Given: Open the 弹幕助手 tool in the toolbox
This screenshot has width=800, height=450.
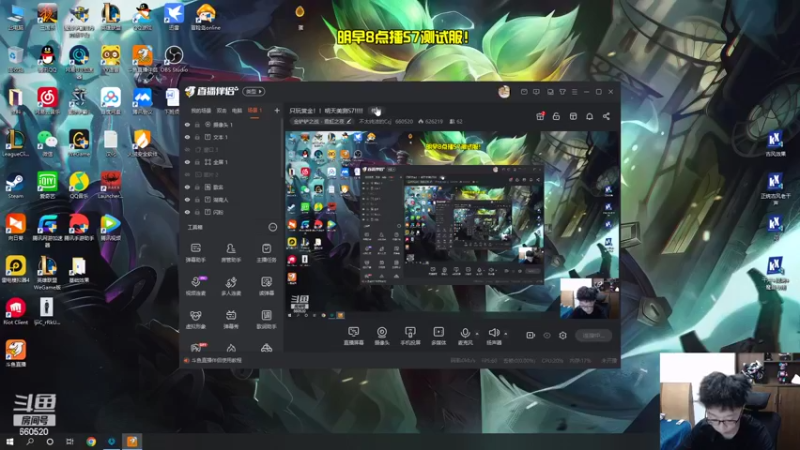Looking at the screenshot, I should [x=195, y=253].
